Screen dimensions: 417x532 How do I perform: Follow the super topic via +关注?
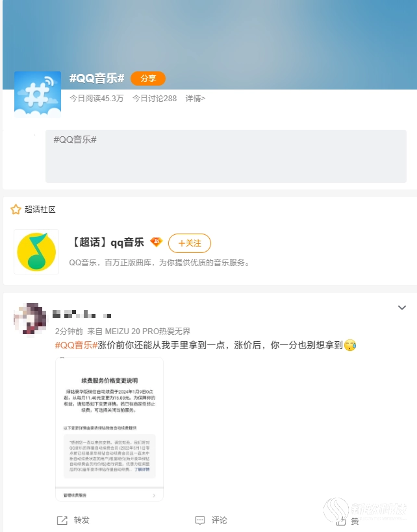190,243
